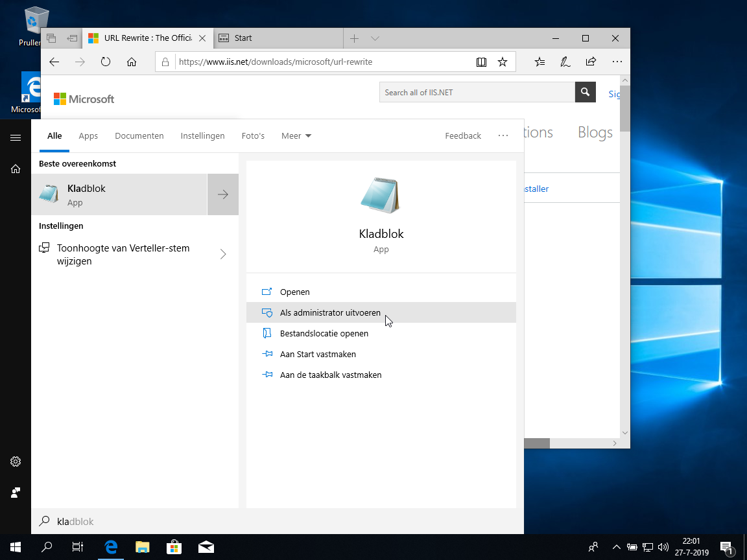Image resolution: width=747 pixels, height=560 pixels.
Task: Open the Mail app from the taskbar
Action: click(206, 546)
